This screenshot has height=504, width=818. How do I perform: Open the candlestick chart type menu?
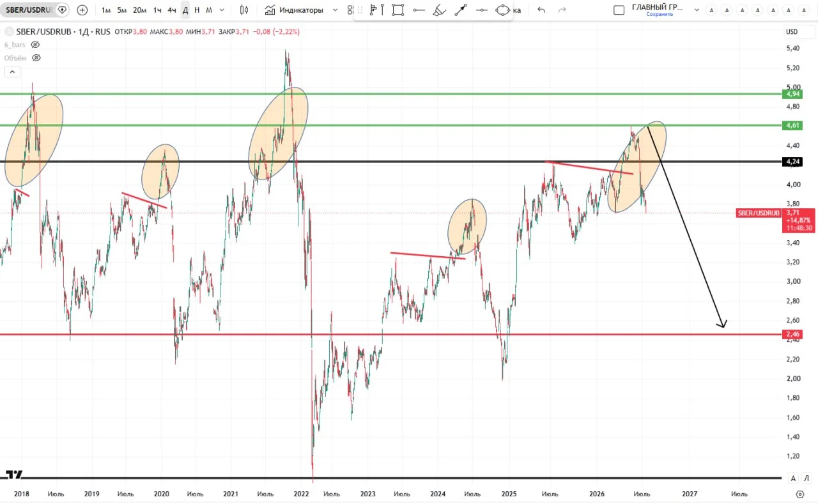click(244, 10)
